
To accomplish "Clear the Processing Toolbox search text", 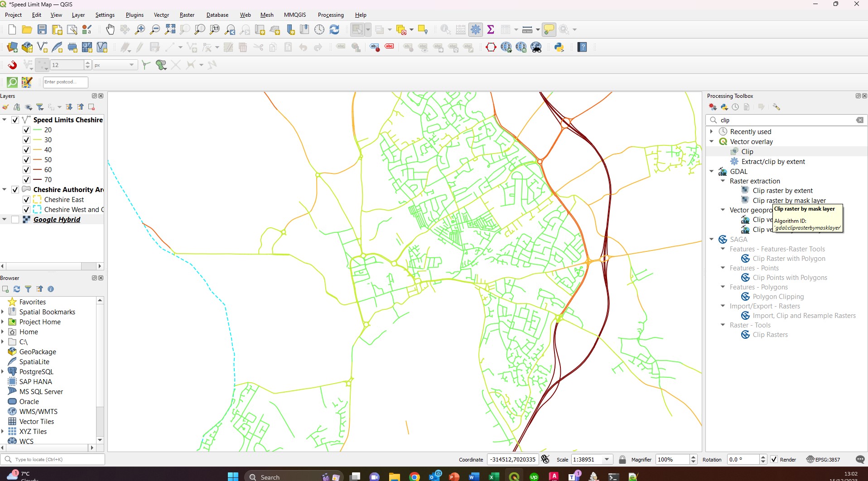I will pos(859,120).
